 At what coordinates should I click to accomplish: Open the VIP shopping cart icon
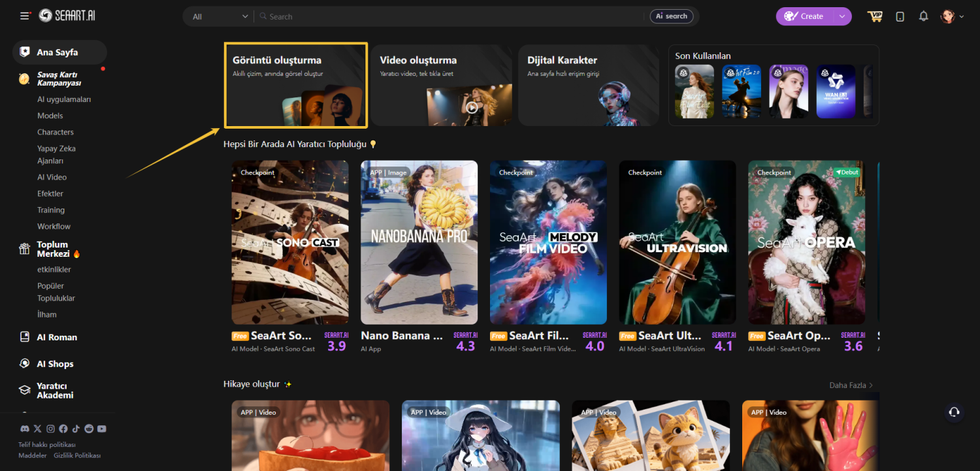point(875,16)
